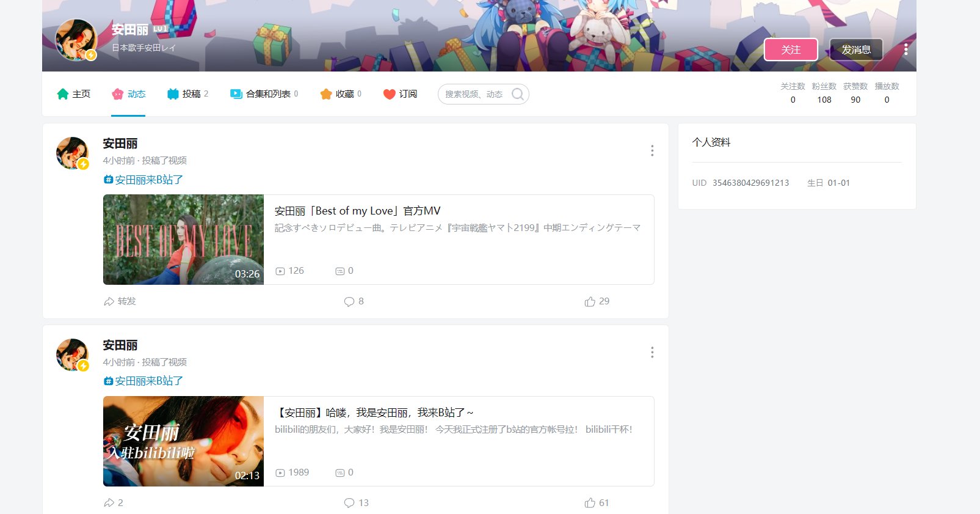Click the 02:13 duration label
The image size is (980, 514).
[x=247, y=475]
